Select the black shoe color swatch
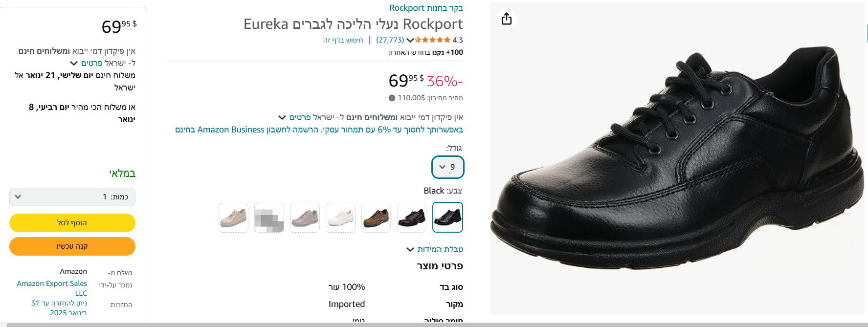868x327 pixels. click(447, 217)
